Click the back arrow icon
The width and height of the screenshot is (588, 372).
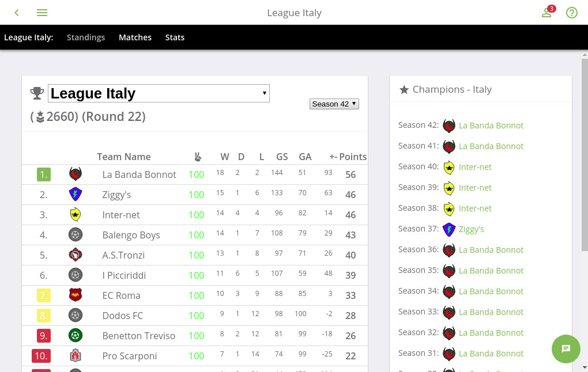17,13
